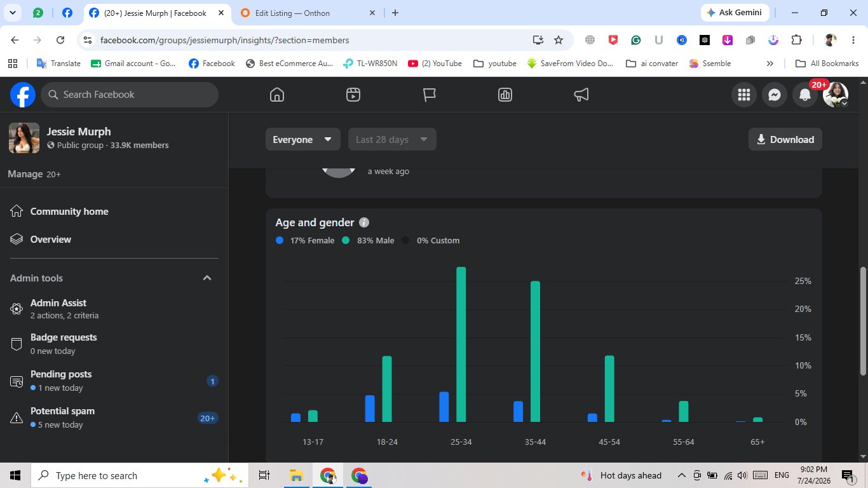
Task: Open the notifications bell icon
Action: (804, 95)
